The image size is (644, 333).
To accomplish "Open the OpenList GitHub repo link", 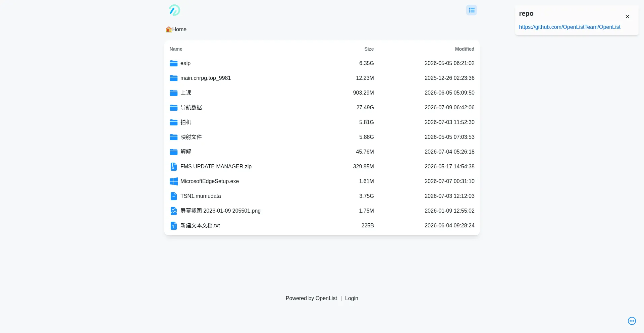I will pyautogui.click(x=570, y=27).
